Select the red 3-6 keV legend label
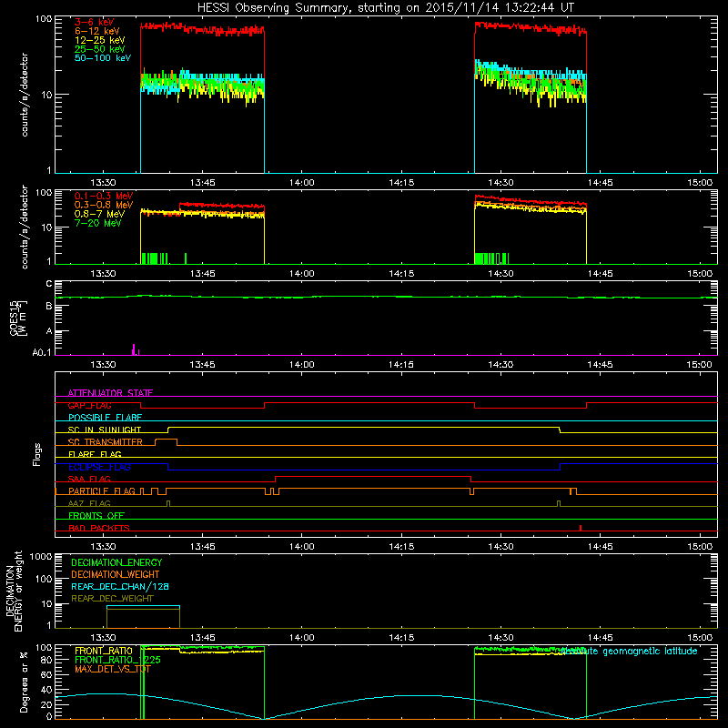This screenshot has height=728, width=728. tap(95, 22)
